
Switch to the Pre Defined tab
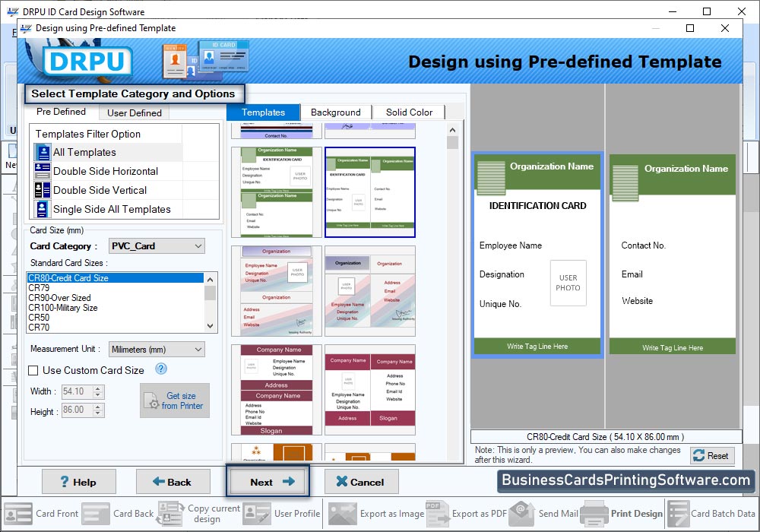(x=61, y=112)
